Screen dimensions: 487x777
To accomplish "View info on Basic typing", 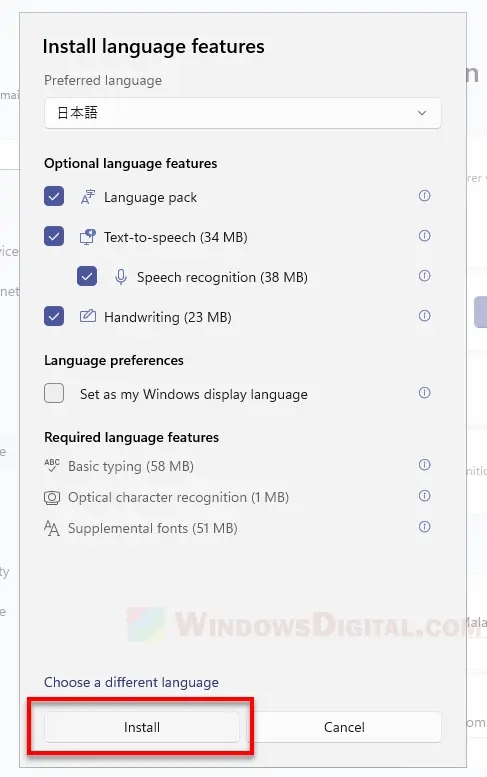I will (425, 465).
